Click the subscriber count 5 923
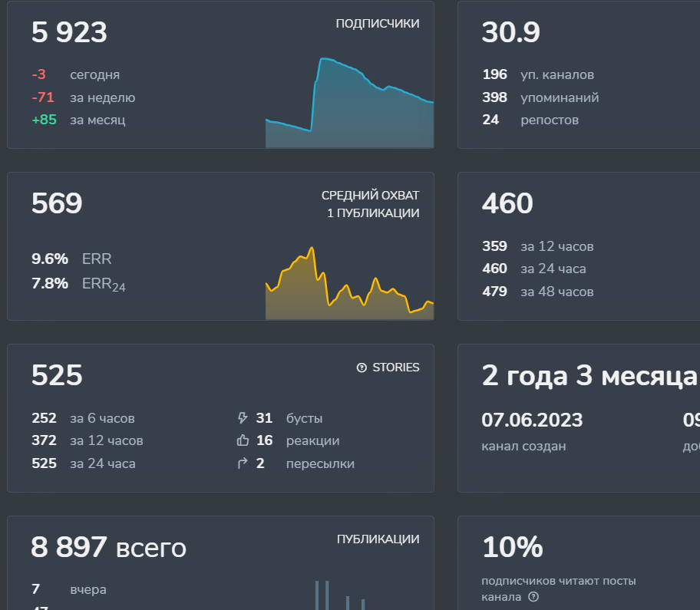Screen dimensions: 700x610 click(69, 32)
